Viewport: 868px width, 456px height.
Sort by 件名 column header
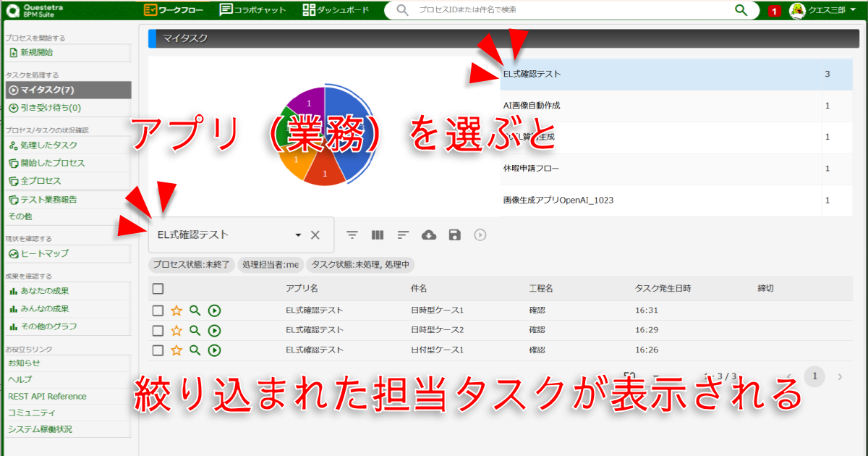418,288
